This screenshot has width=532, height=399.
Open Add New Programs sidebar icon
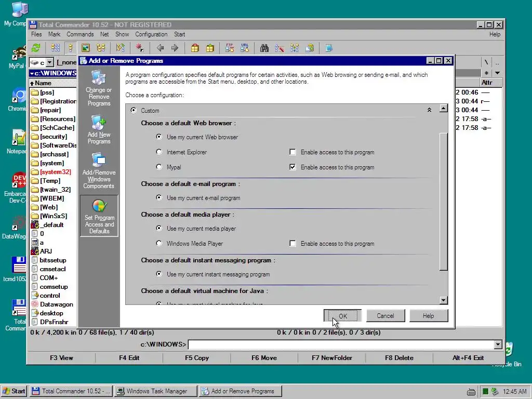[99, 129]
